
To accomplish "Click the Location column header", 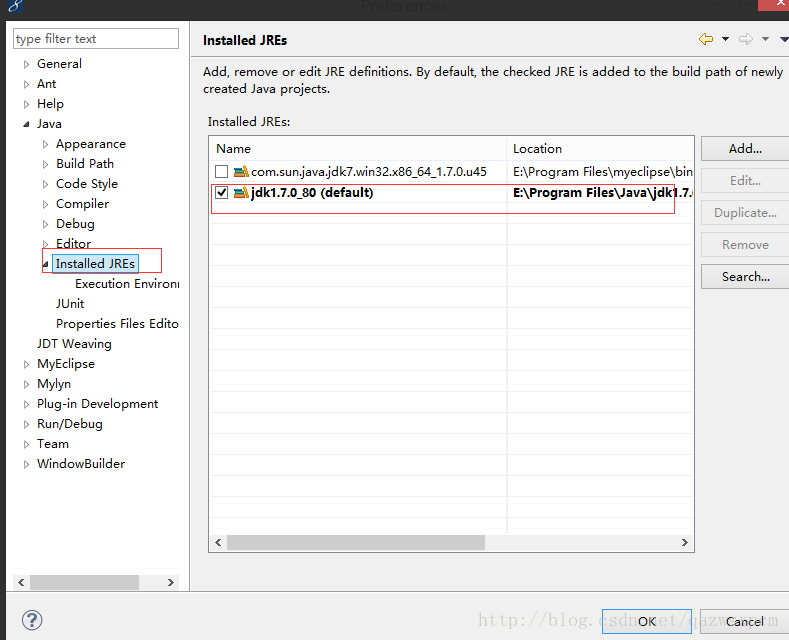I will point(600,149).
